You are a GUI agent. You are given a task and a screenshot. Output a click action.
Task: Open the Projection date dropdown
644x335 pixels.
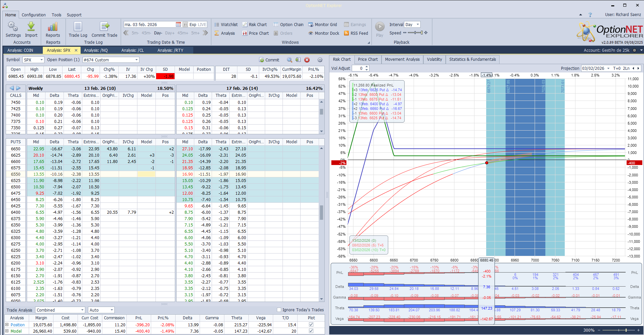click(608, 68)
